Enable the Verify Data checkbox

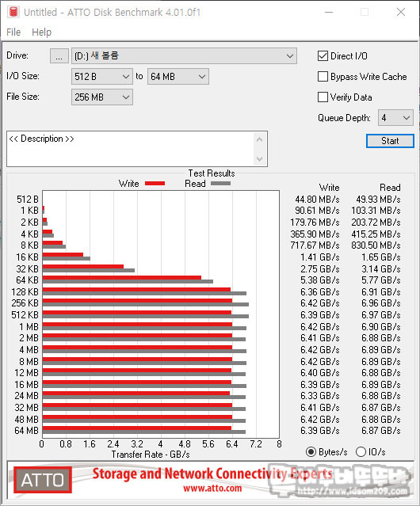coord(323,97)
